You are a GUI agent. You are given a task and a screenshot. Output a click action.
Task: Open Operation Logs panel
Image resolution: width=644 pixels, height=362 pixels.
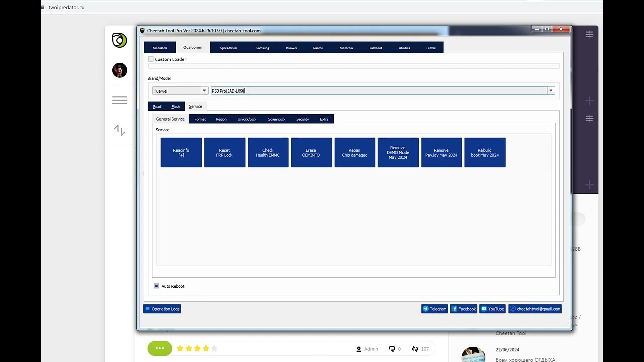(x=162, y=309)
